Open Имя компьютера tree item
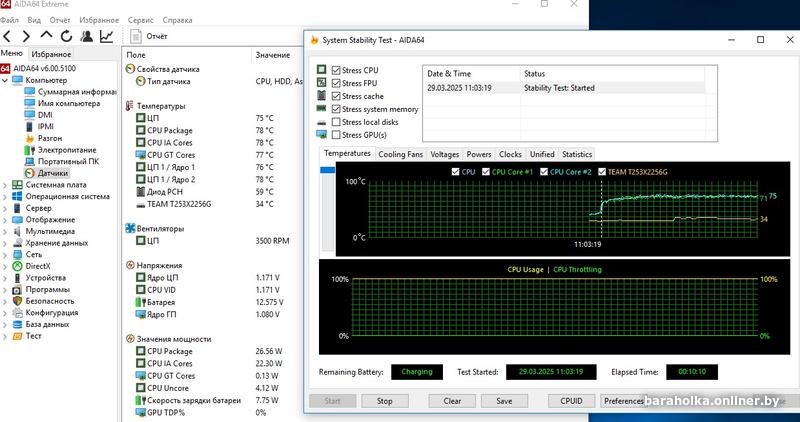Screen dimensions: 800x422 (x=69, y=104)
